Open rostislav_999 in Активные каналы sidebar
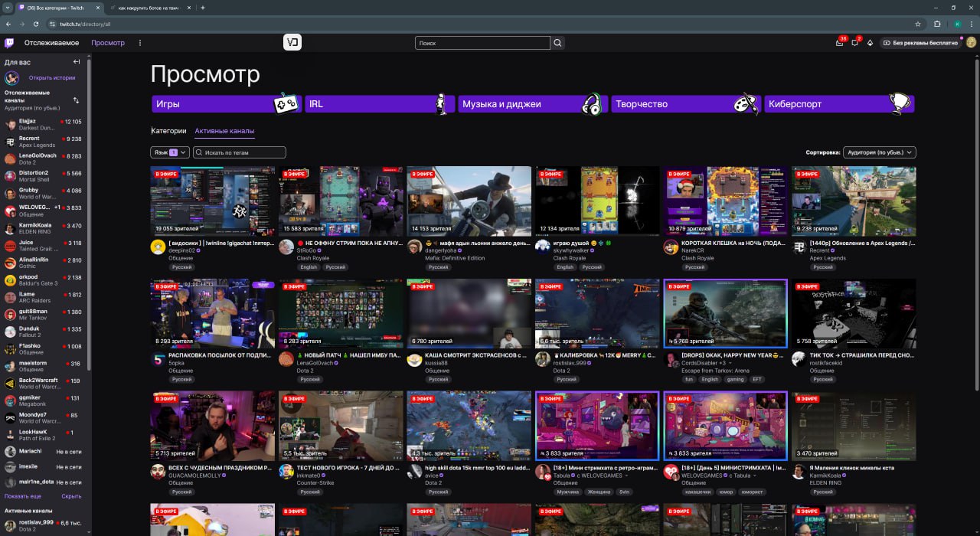This screenshot has width=980, height=536. coord(45,525)
